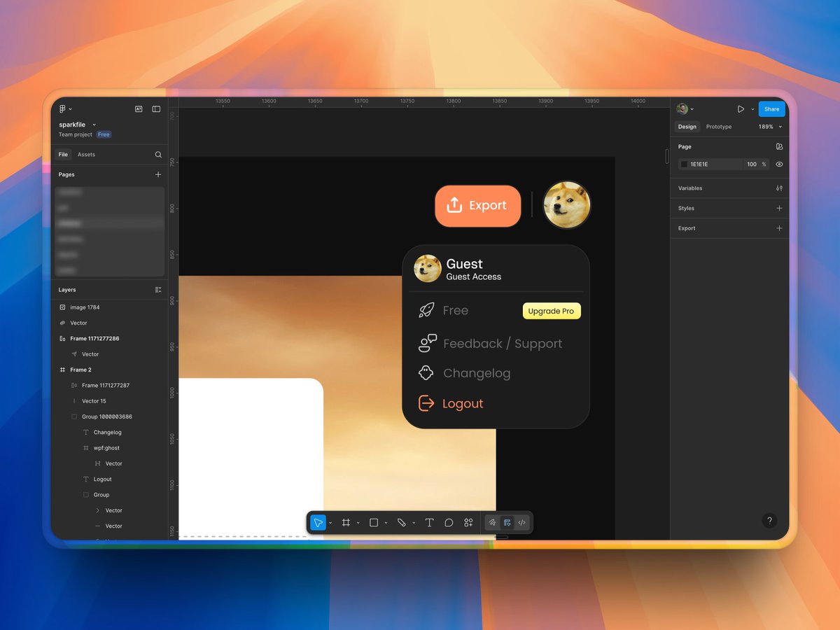The height and width of the screenshot is (630, 840).
Task: Open Frame tool options dropdown arrow
Action: click(x=358, y=523)
